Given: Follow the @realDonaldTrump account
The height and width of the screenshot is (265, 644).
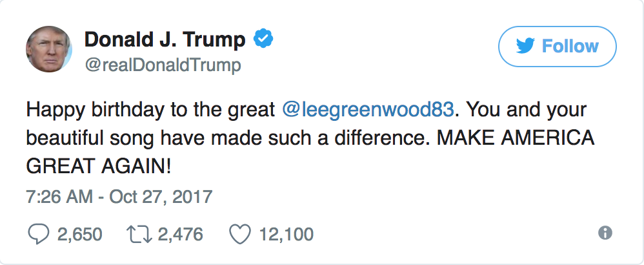Looking at the screenshot, I should tap(558, 47).
